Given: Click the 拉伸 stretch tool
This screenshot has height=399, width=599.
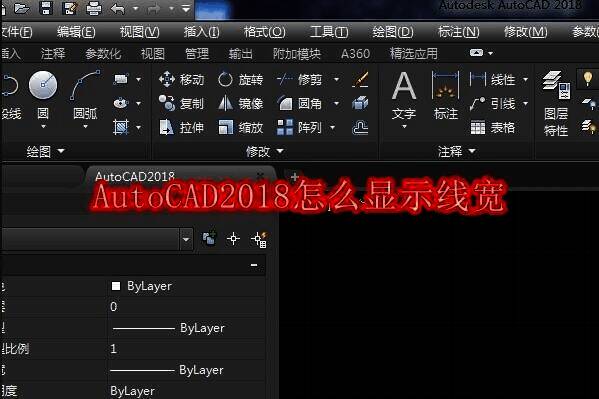Looking at the screenshot, I should point(182,127).
